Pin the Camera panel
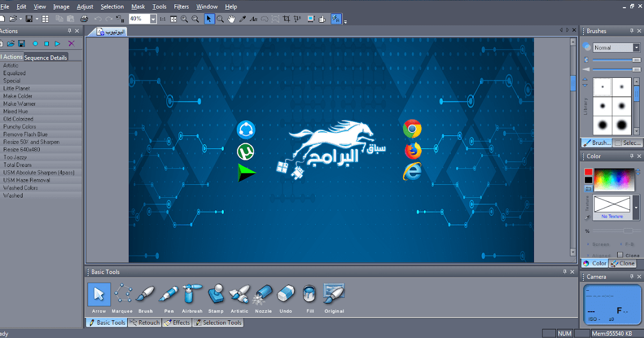The width and height of the screenshot is (644, 338). pyautogui.click(x=632, y=276)
